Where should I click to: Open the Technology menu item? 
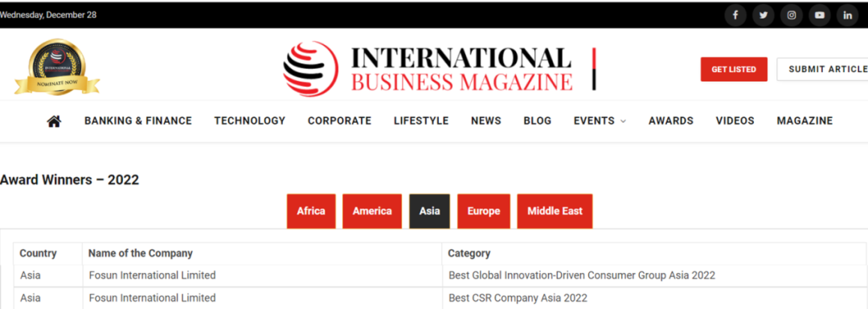250,121
